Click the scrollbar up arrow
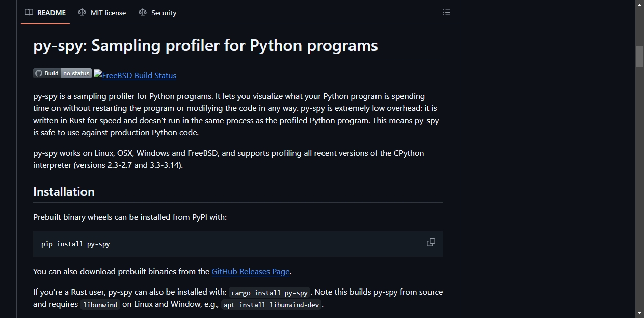This screenshot has width=644, height=318. 639,4
